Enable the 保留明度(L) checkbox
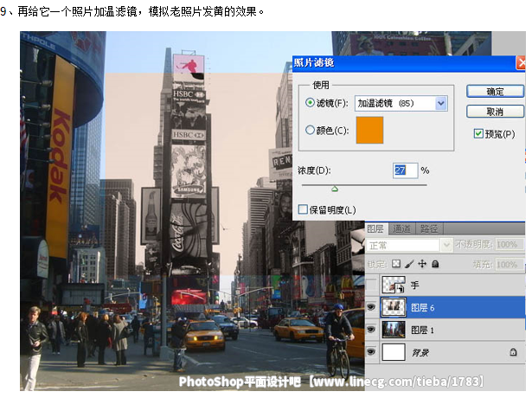The image size is (532, 398). tap(303, 209)
